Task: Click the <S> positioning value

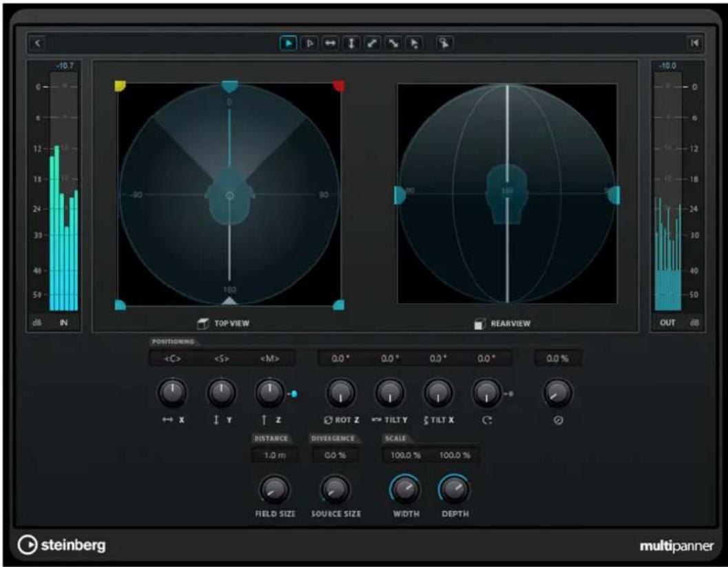Action: coord(222,358)
